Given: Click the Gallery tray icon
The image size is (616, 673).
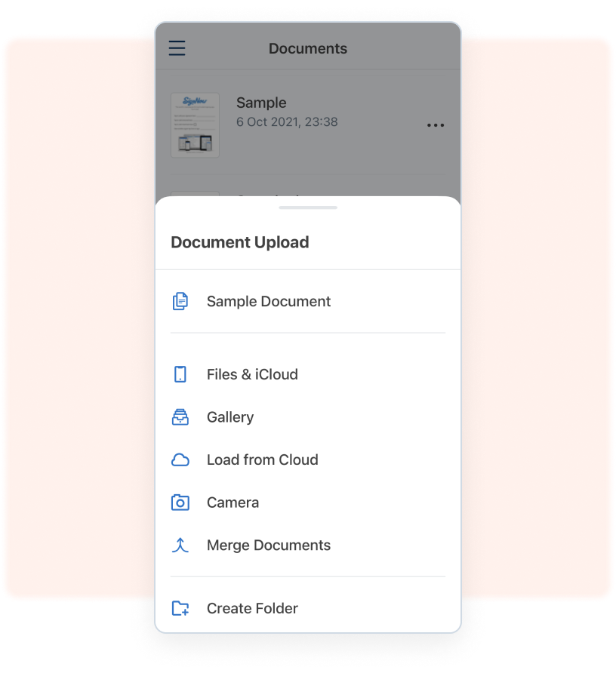Looking at the screenshot, I should (180, 417).
